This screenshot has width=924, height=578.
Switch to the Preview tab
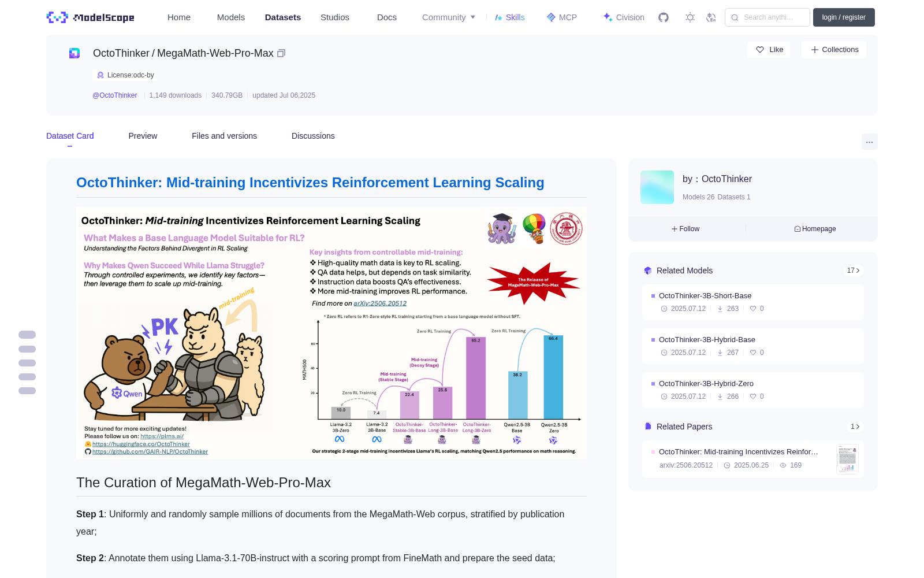click(143, 136)
